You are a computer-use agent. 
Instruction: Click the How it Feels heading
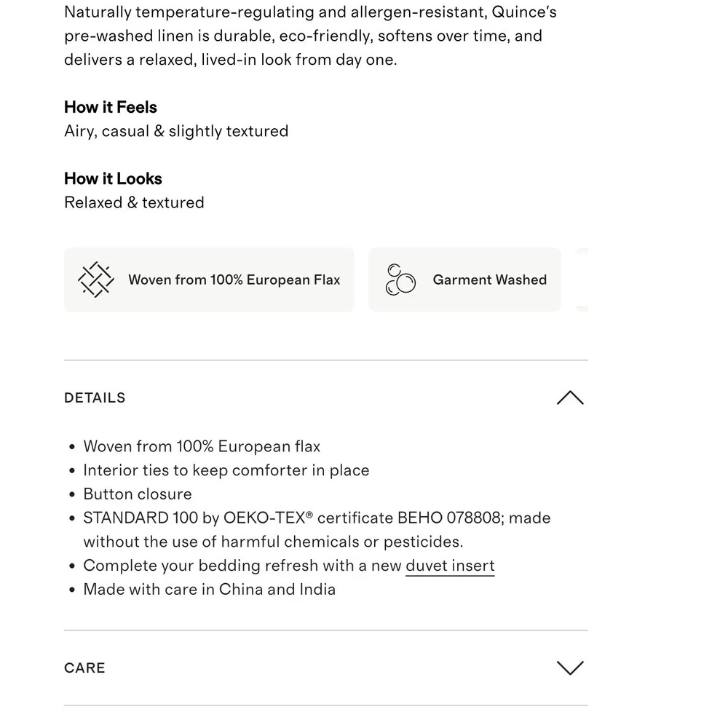[111, 107]
